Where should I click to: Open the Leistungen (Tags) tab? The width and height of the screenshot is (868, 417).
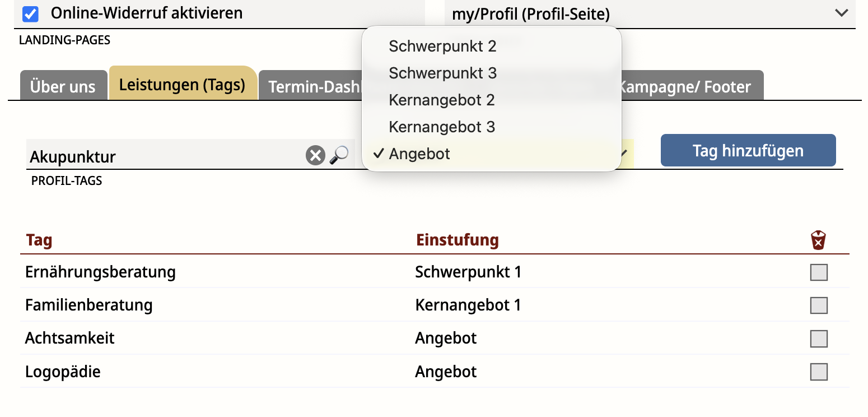coord(183,84)
